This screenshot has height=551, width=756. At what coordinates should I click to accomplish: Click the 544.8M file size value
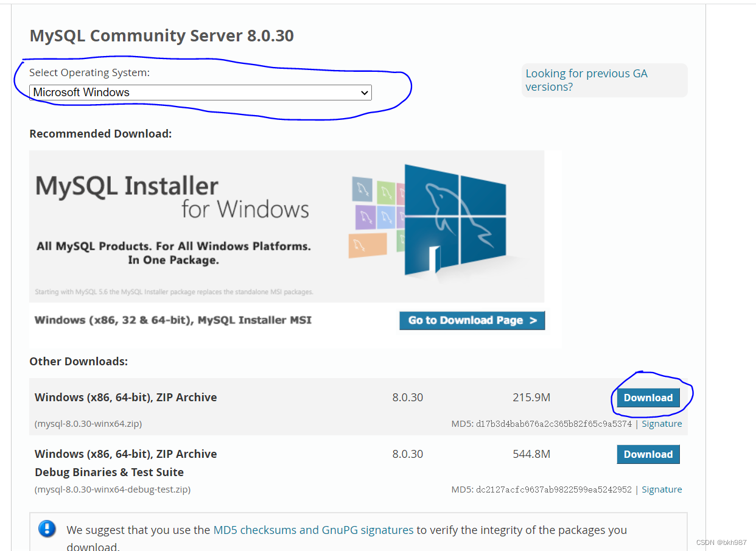tap(531, 454)
